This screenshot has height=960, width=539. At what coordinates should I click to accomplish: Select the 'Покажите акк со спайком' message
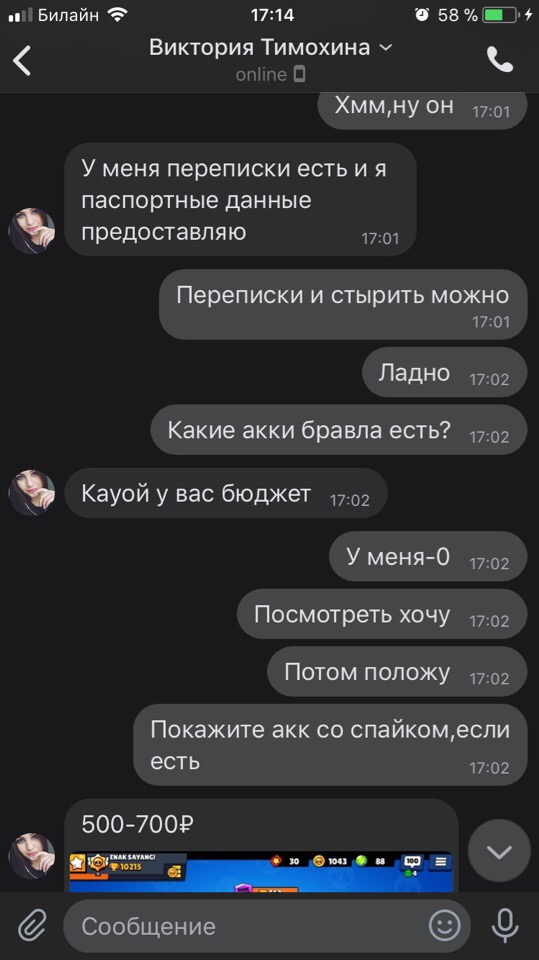(x=330, y=744)
